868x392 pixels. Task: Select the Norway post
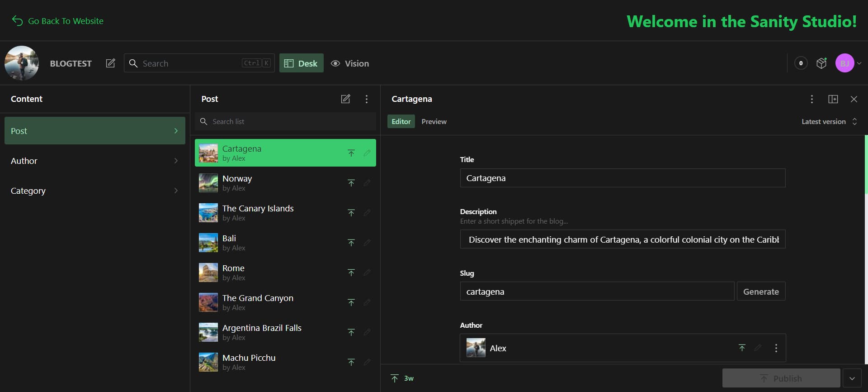pos(285,183)
